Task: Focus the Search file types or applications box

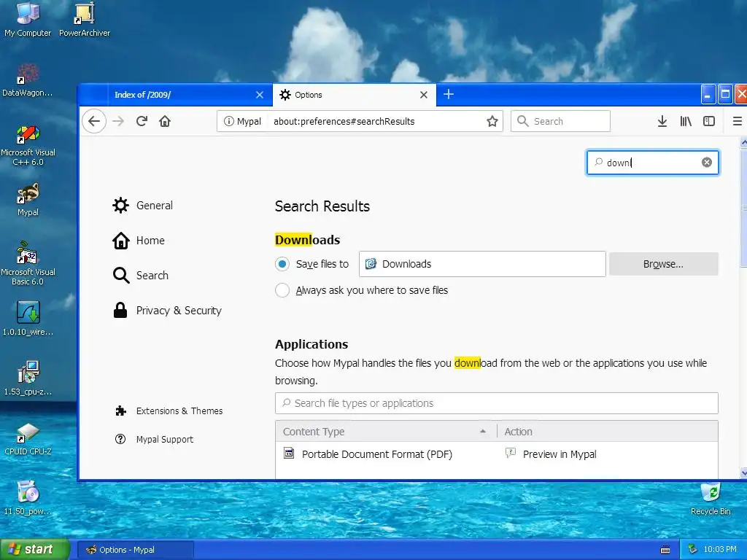Action: (x=496, y=403)
